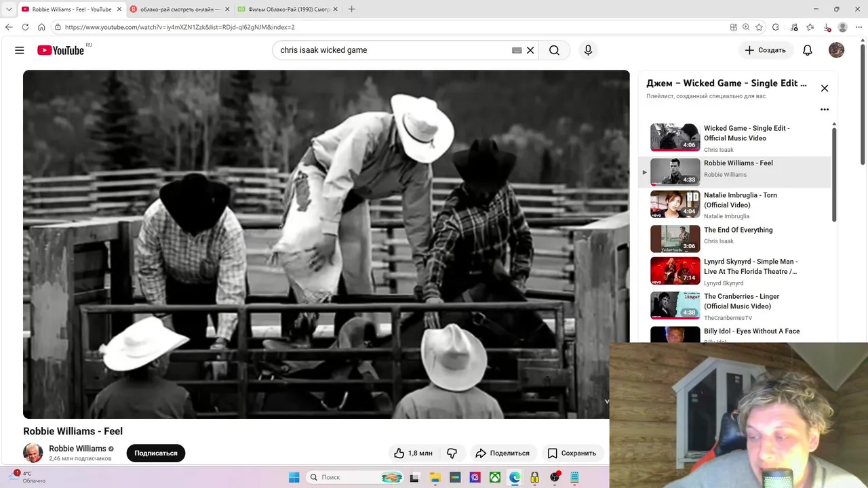This screenshot has width=868, height=488.
Task: Open the browser home page button
Action: (x=41, y=27)
